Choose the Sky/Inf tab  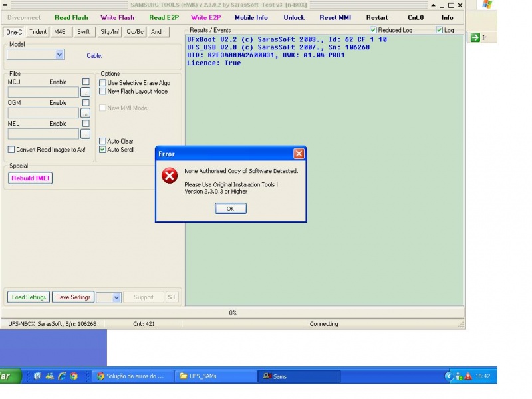coord(110,32)
